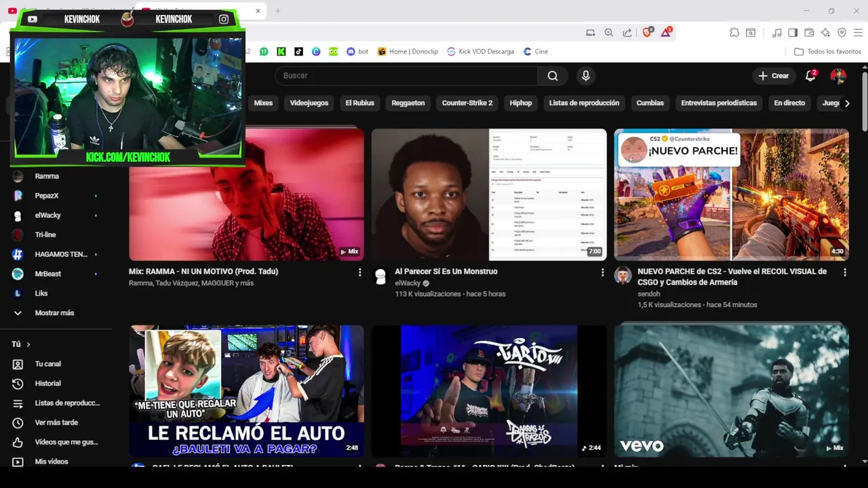Screen dimensions: 868x488
Task: Open video title NUEVO PARCHE de CS2
Action: pyautogui.click(x=732, y=277)
